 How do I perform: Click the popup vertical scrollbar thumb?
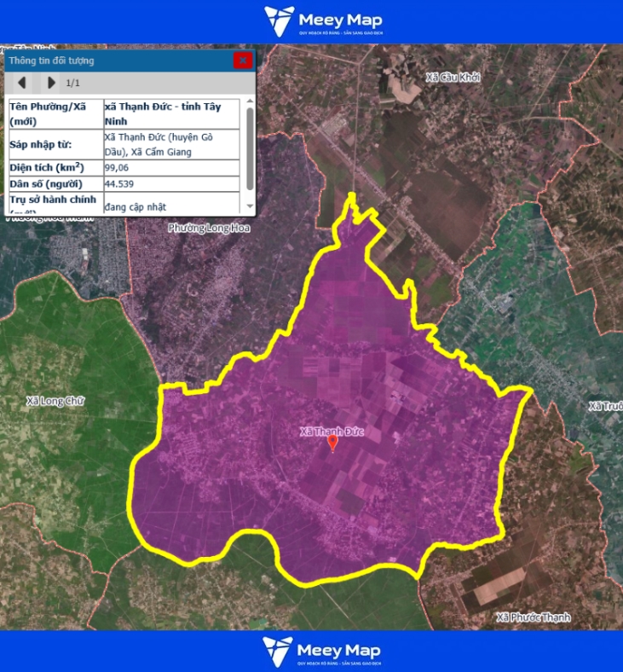250,147
